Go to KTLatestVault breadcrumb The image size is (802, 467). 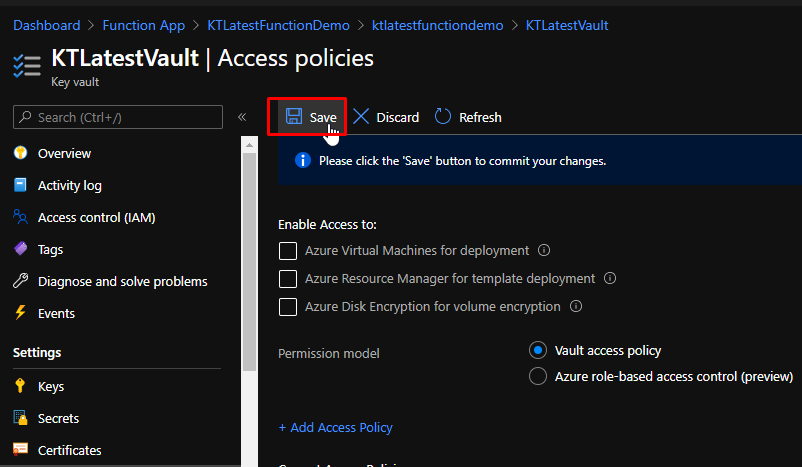click(567, 25)
